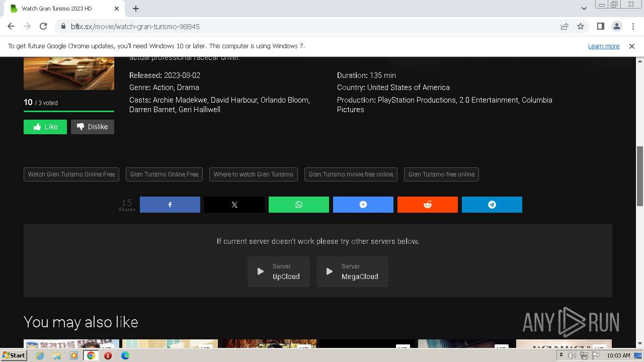Open 'Where to watch Gran Turismo' tag
644x362 pixels.
pyautogui.click(x=254, y=174)
